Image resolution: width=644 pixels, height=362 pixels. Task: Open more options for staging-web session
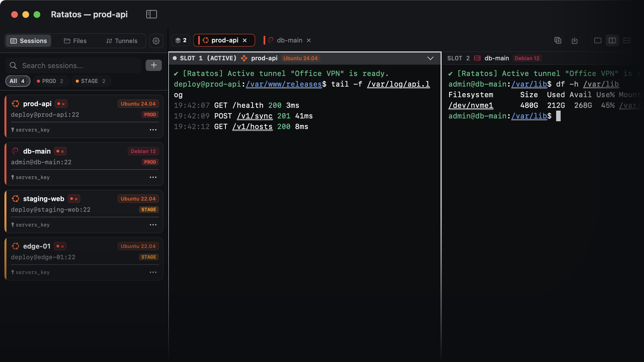153,225
